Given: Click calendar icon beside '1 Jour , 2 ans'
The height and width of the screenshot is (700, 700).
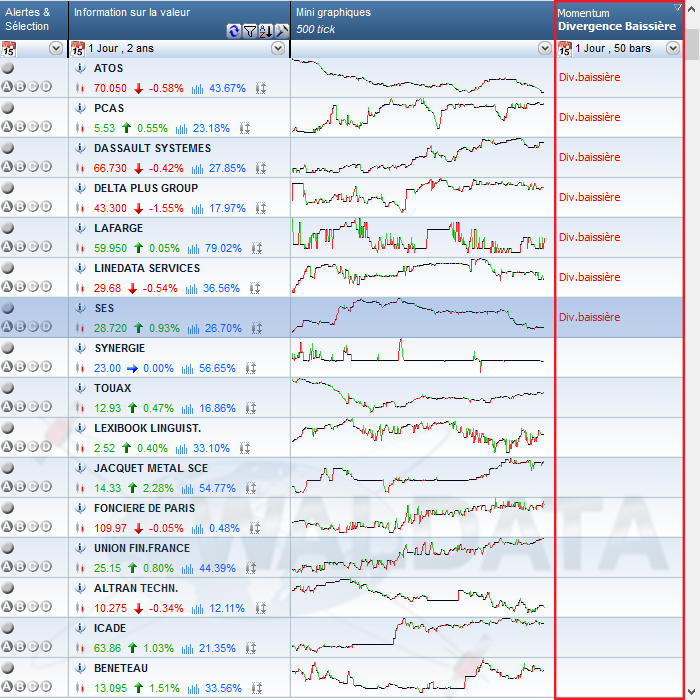Looking at the screenshot, I should click(78, 48).
